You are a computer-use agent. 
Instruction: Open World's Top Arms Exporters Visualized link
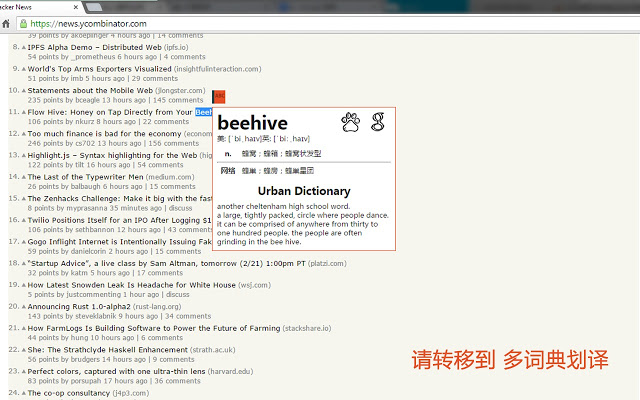[100, 69]
